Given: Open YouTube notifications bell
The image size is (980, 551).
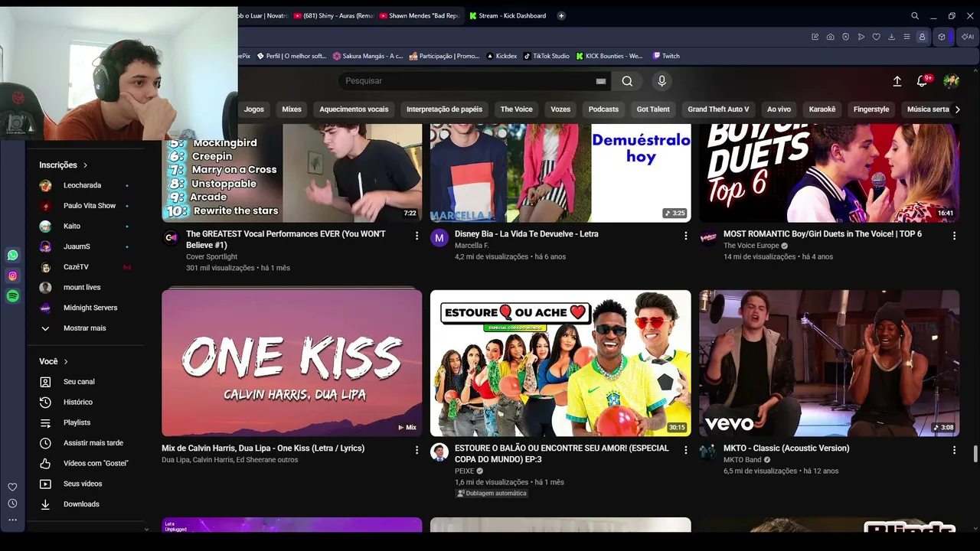Looking at the screenshot, I should (x=923, y=81).
